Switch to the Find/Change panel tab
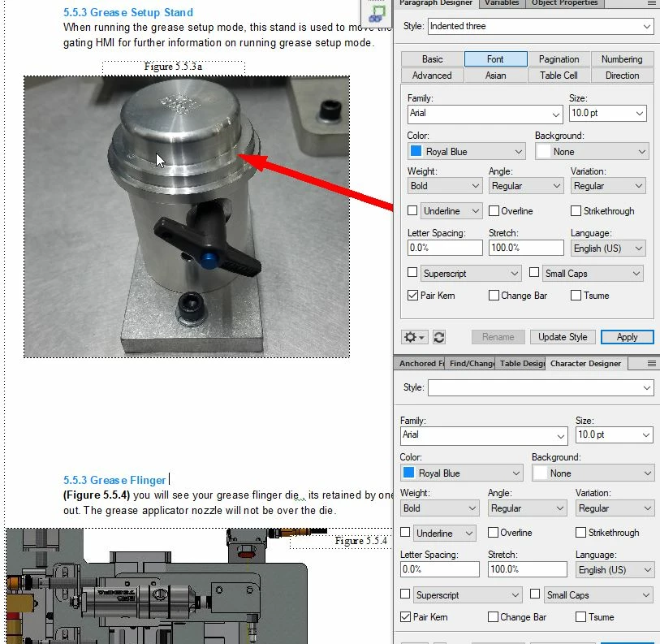Screen dimensions: 660x644 472,364
